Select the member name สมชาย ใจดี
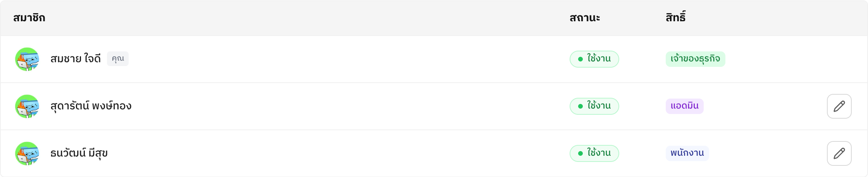This screenshot has width=868, height=177. pyautogui.click(x=76, y=59)
